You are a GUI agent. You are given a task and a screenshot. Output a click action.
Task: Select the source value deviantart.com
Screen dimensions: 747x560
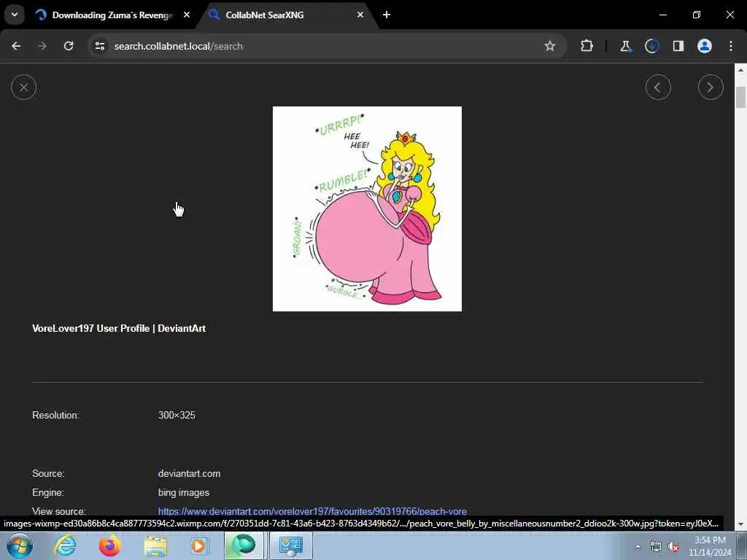(189, 473)
